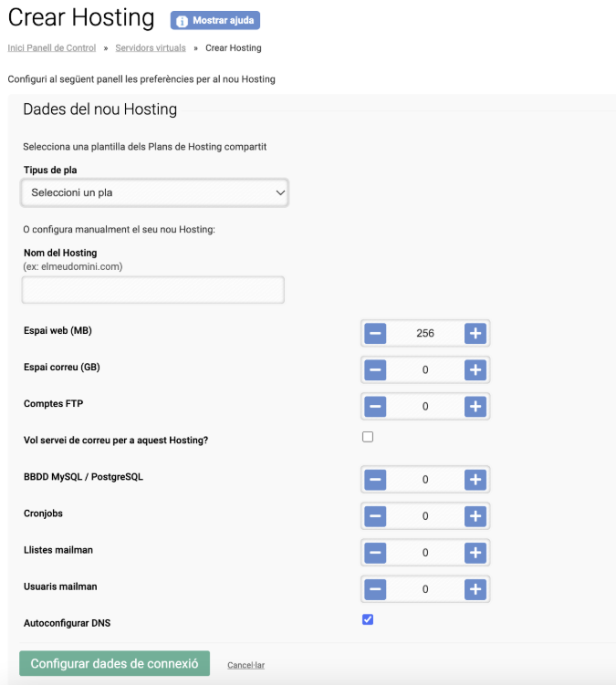
Task: Click info icon on Mostrar ajuda
Action: click(x=183, y=20)
